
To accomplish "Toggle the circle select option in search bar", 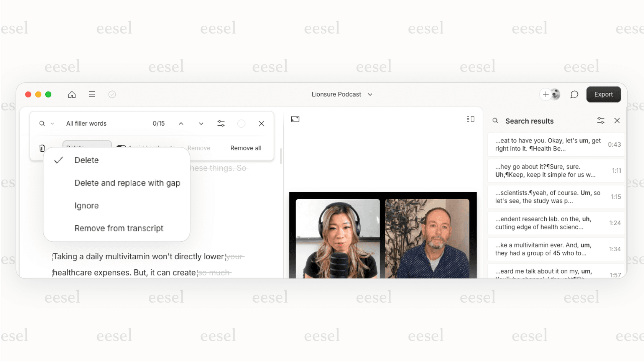I will tap(241, 123).
